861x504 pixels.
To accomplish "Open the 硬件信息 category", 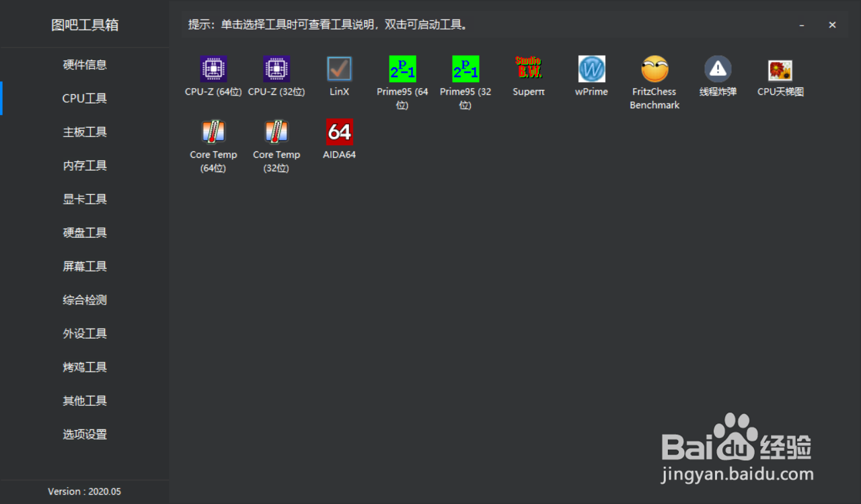I will pyautogui.click(x=85, y=65).
